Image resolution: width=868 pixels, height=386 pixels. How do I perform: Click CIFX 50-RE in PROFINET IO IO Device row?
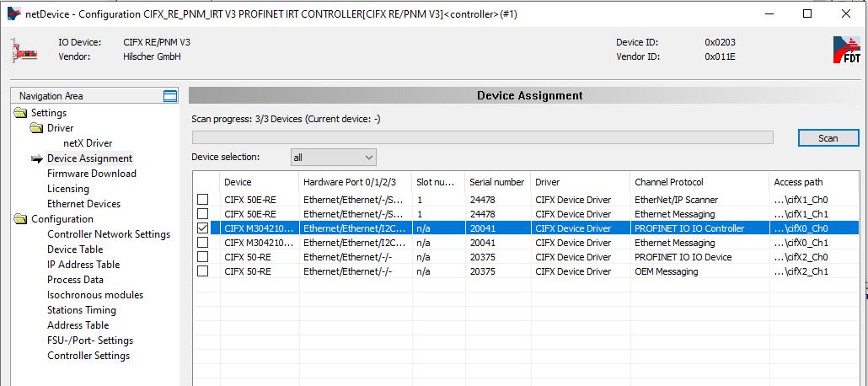tap(248, 257)
